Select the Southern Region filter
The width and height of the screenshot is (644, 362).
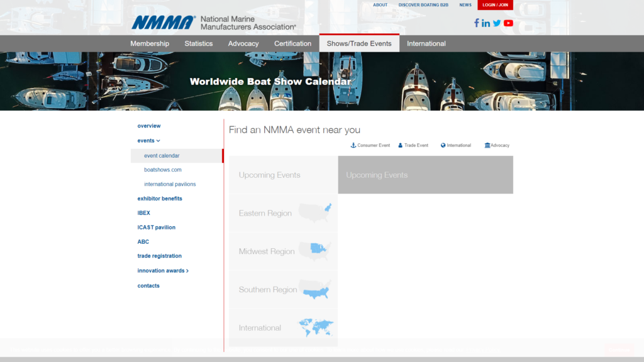click(284, 289)
